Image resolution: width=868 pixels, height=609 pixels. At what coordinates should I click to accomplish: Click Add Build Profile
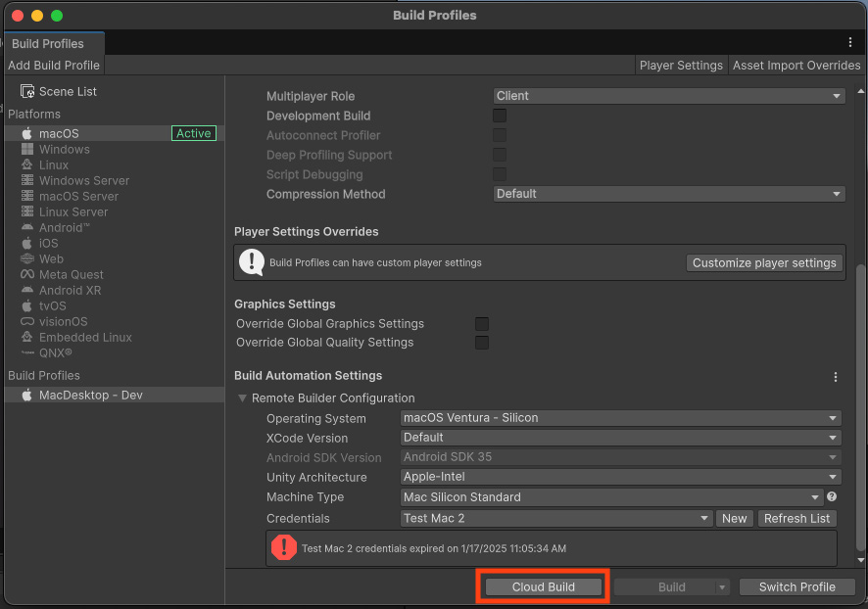point(54,65)
